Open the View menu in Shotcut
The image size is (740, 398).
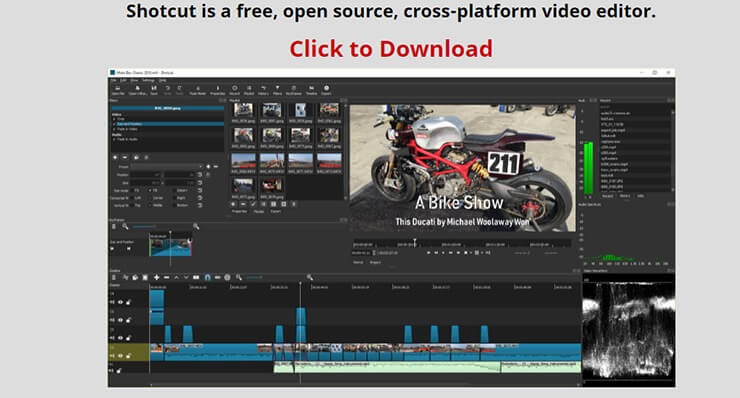point(134,80)
